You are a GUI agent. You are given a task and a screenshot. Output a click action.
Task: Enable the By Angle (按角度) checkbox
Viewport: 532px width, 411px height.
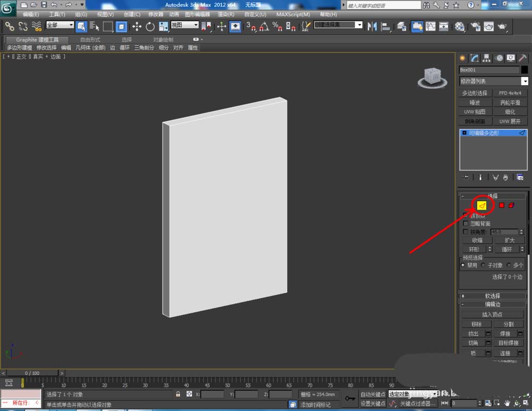465,232
